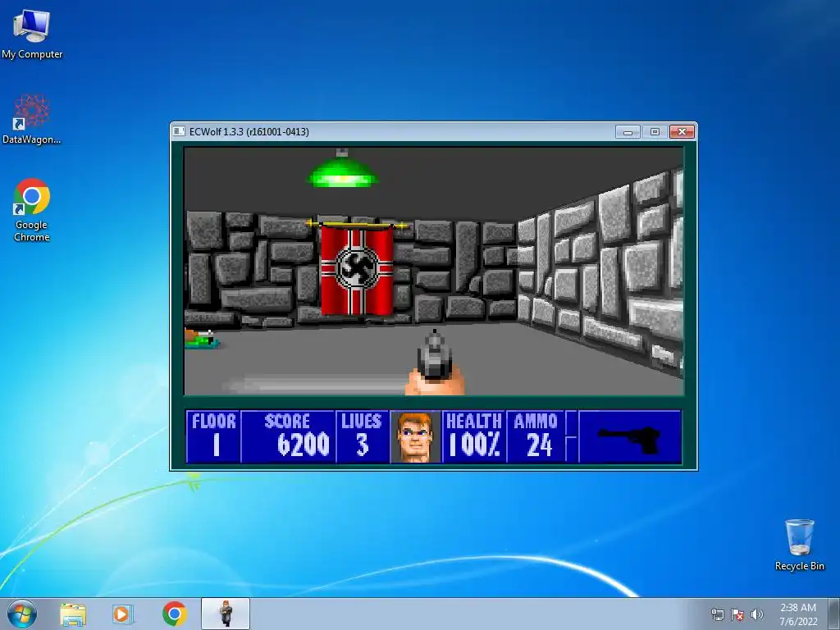Image resolution: width=840 pixels, height=630 pixels.
Task: Click the network status tray icon
Action: pos(717,614)
